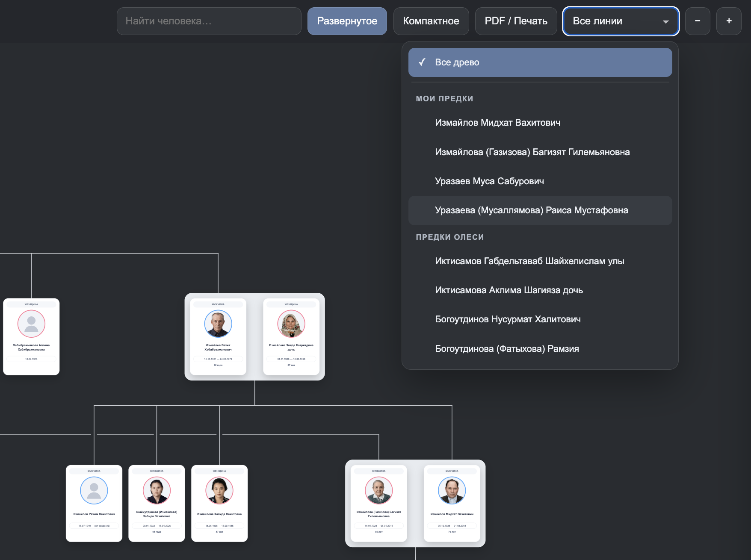
Task: Click dates 01.11.1908 — 16.06.1996 on Зияда card
Action: tap(291, 359)
